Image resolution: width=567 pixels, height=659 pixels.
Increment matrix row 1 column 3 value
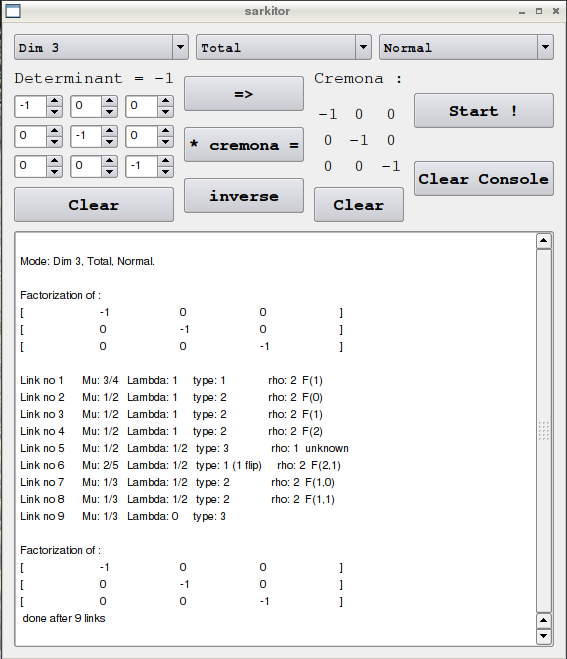[165, 101]
